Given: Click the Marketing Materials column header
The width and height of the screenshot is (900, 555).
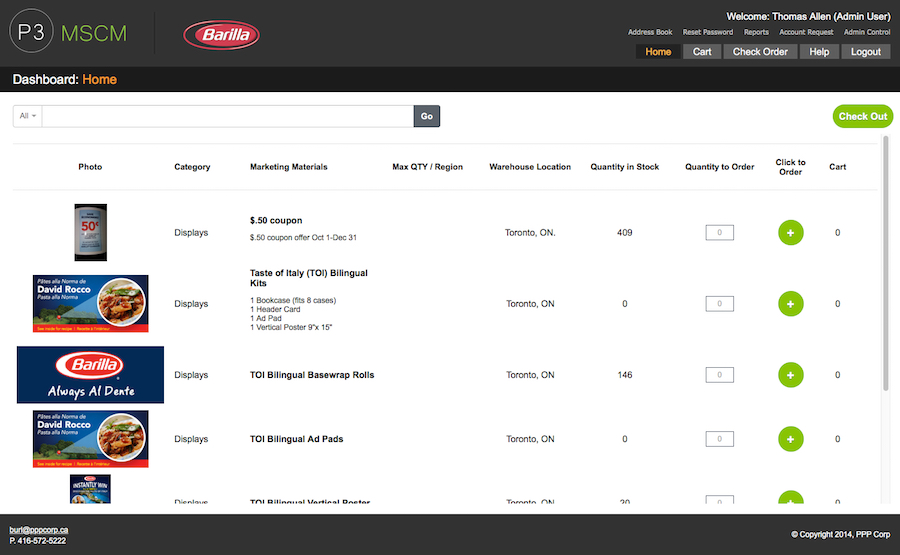Looking at the screenshot, I should coord(289,167).
